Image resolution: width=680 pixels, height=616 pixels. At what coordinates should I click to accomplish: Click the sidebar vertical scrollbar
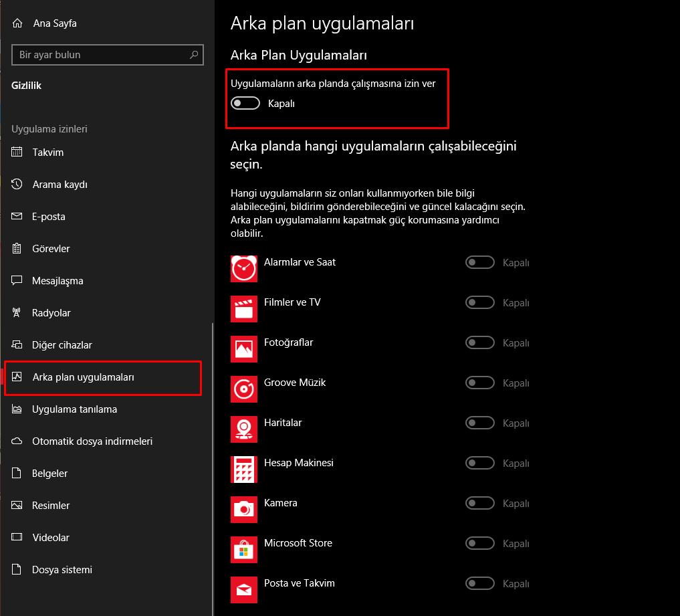coord(213,468)
